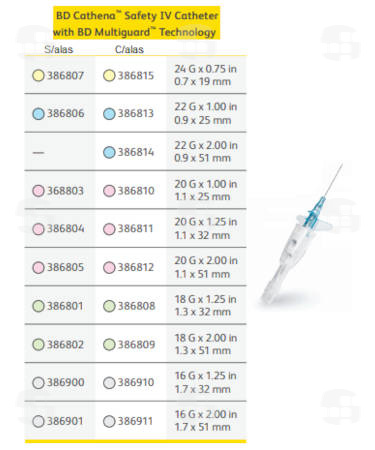Click the pink circle beside 386812
Image resolution: width=375 pixels, height=450 pixels.
(109, 267)
